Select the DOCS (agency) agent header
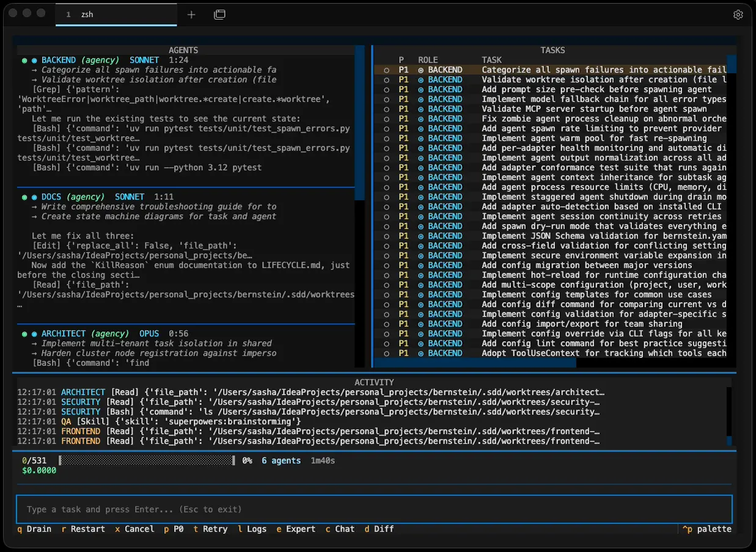The image size is (756, 552). click(x=73, y=197)
